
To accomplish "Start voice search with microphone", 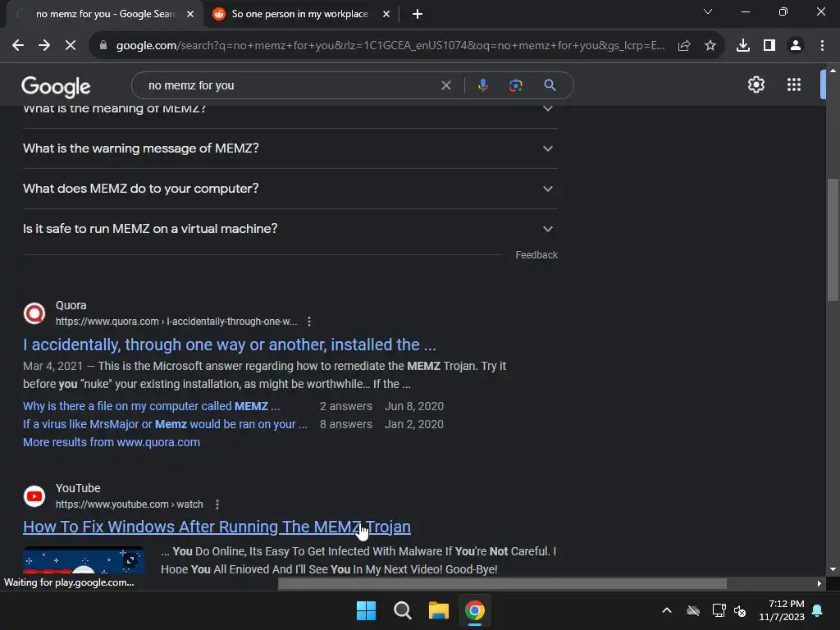I will click(482, 85).
